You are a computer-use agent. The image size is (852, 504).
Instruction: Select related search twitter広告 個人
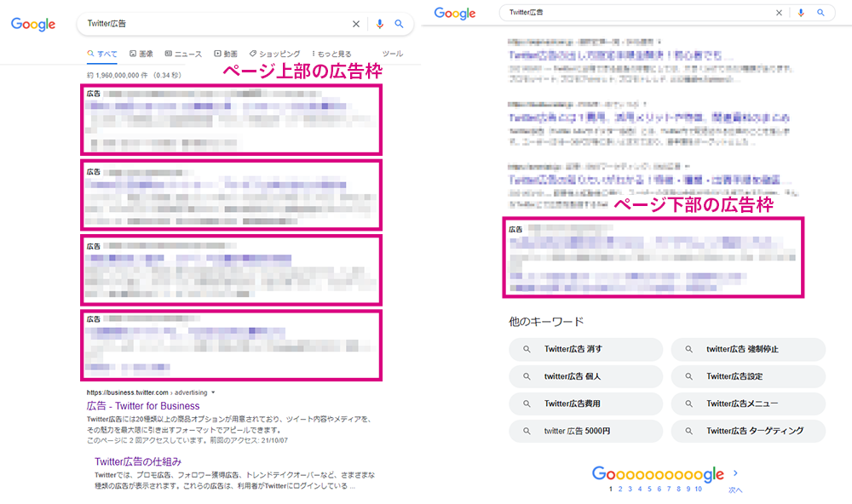(x=586, y=376)
